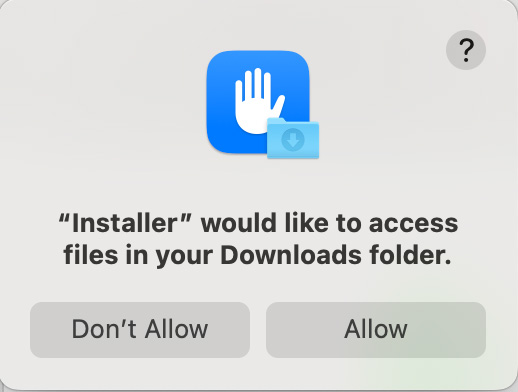Screen dimensions: 518x392
Task: Click the download arrow on folder badge
Action: [293, 140]
